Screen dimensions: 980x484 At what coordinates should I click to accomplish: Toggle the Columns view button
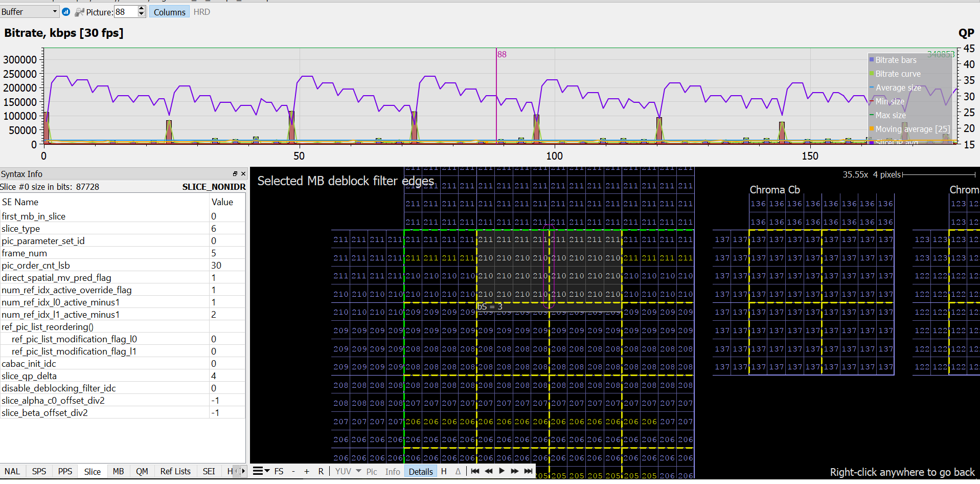pyautogui.click(x=169, y=12)
